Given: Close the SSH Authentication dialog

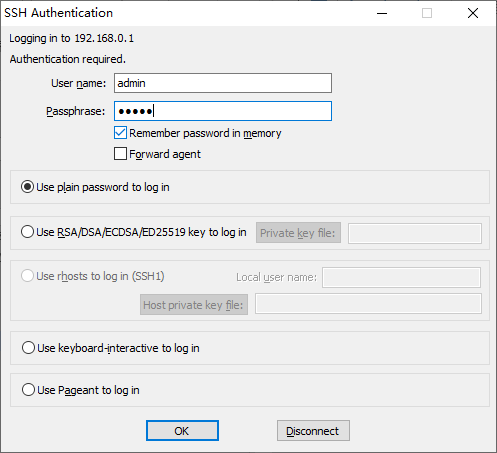Looking at the screenshot, I should (x=473, y=13).
